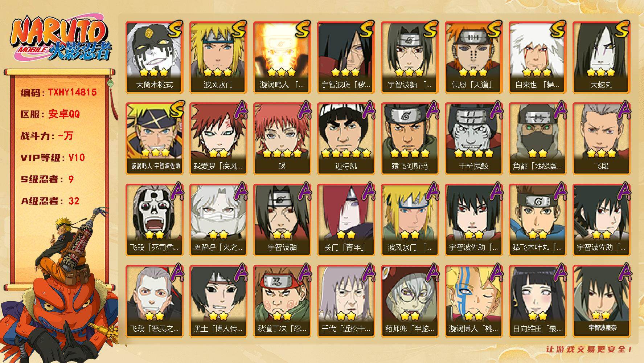Open the 干柿鬼鲛 ninja card
Screen dimensions: 644x363
click(x=473, y=139)
